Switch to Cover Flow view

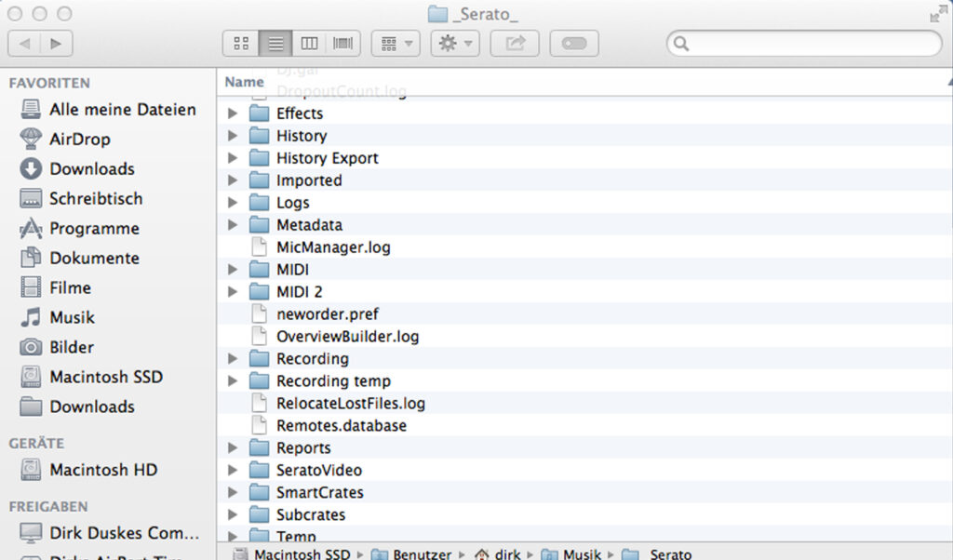[343, 44]
